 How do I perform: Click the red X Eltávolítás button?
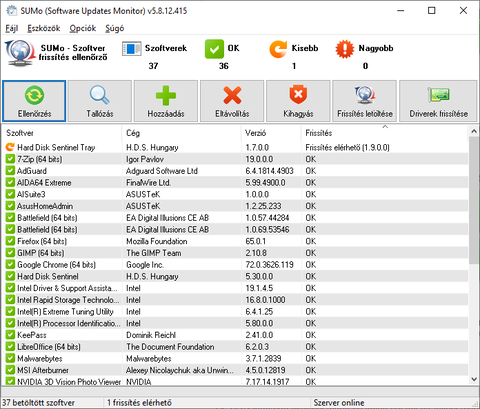232,101
